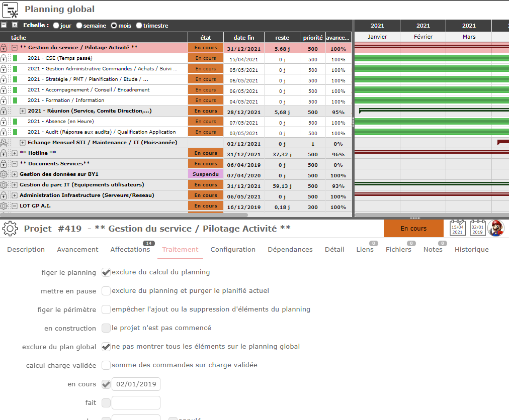Viewport: 509px width, 420px height.
Task: Click the project gear icon next to Projet #419
Action: tap(10, 229)
